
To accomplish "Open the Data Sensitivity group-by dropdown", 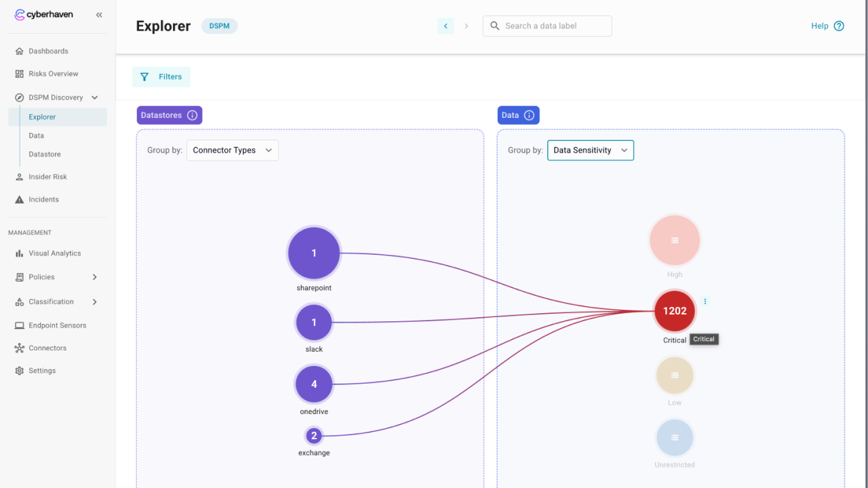I will (590, 150).
